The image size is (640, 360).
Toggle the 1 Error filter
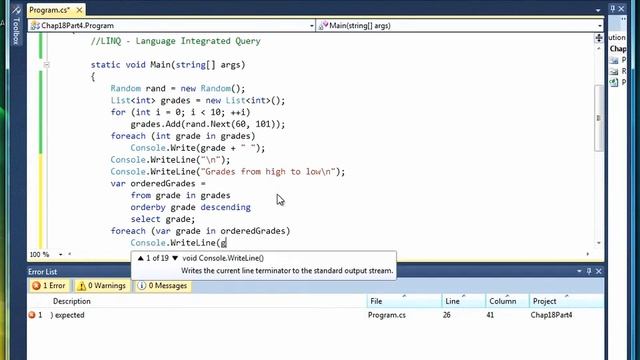49,286
